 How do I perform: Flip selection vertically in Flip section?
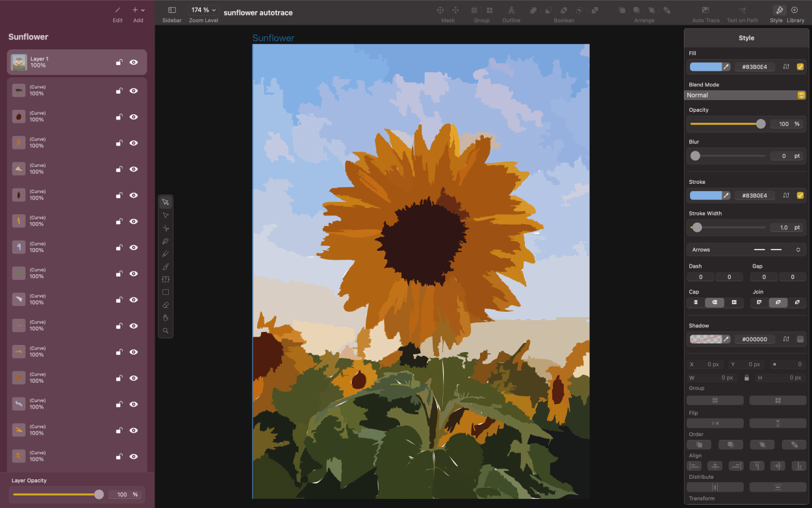tap(778, 423)
